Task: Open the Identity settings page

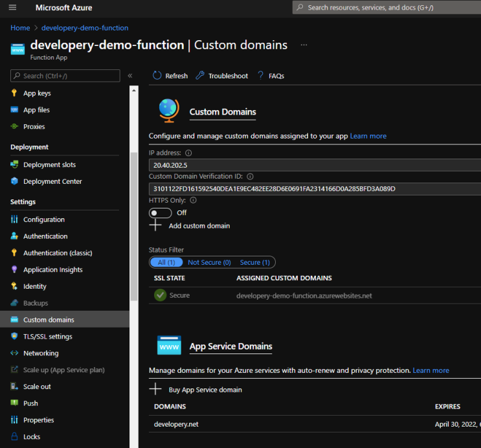Action: click(35, 286)
